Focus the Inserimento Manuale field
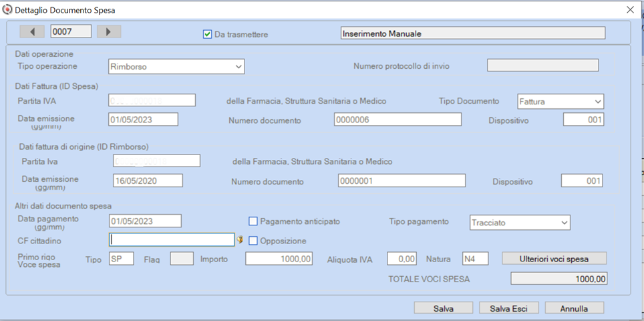644x321 pixels. 473,33
